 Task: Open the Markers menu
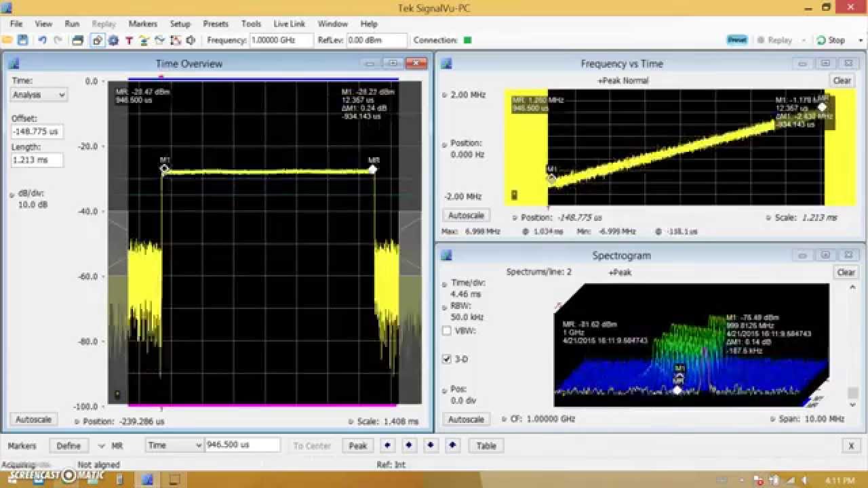pos(143,24)
